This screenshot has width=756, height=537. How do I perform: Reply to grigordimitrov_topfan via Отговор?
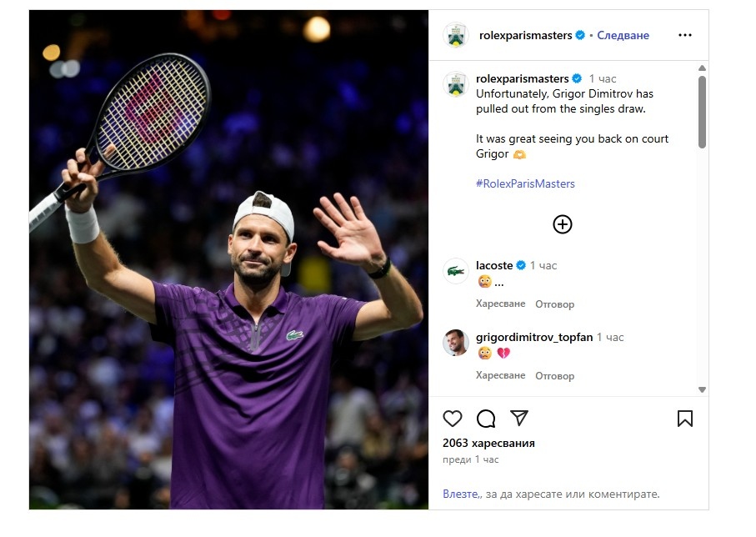554,376
